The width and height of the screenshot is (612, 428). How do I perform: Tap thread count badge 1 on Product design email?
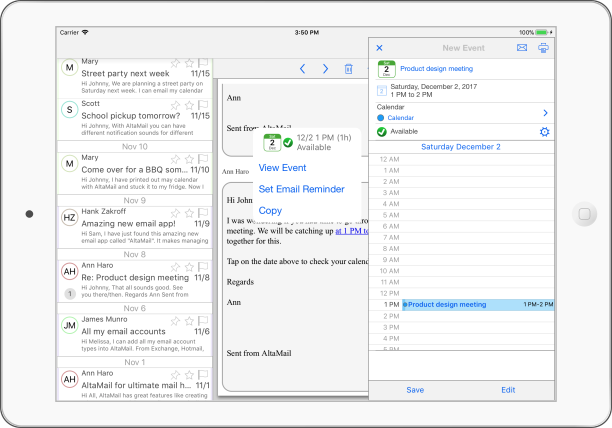(69, 293)
